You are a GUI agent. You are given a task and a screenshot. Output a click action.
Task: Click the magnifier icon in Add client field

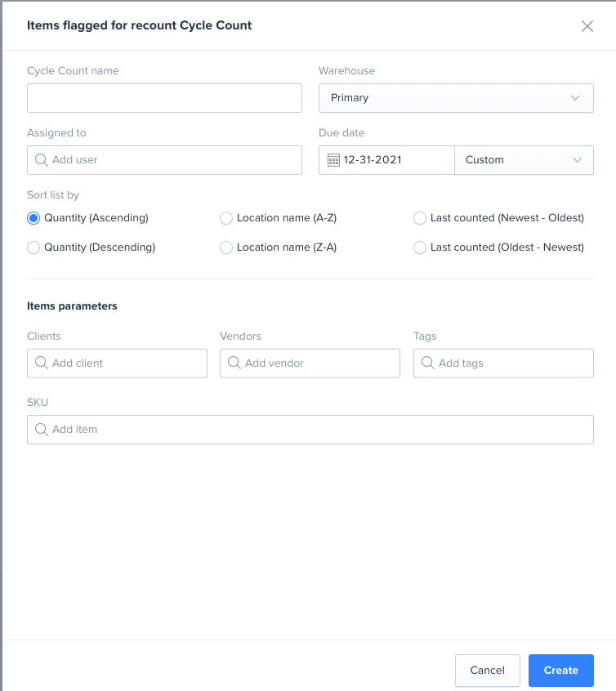point(42,363)
